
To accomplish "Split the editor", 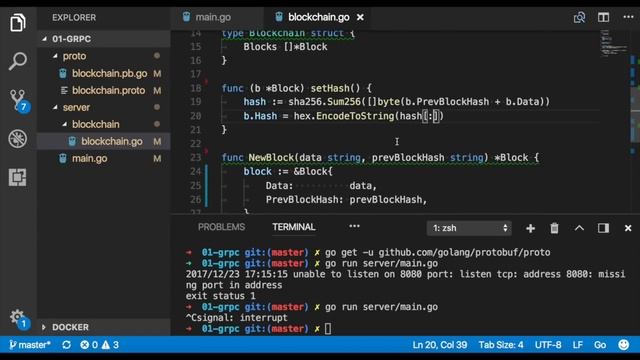I will 603,17.
